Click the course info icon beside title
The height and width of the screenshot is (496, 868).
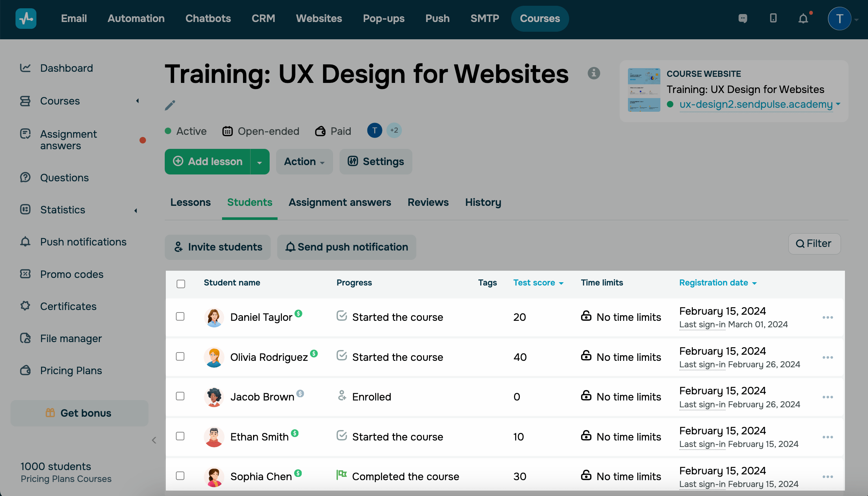click(x=594, y=73)
